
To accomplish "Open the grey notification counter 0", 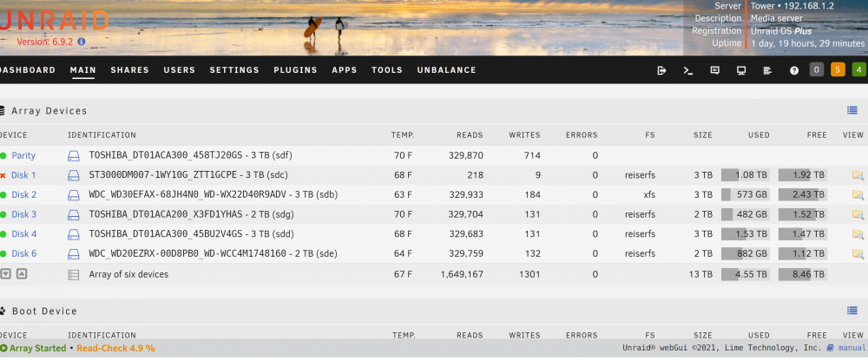I will coord(817,69).
